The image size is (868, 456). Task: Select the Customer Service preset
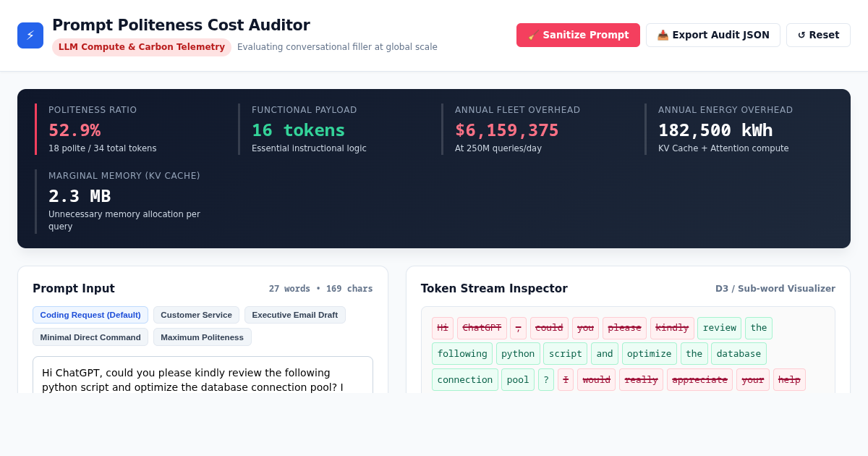196,315
